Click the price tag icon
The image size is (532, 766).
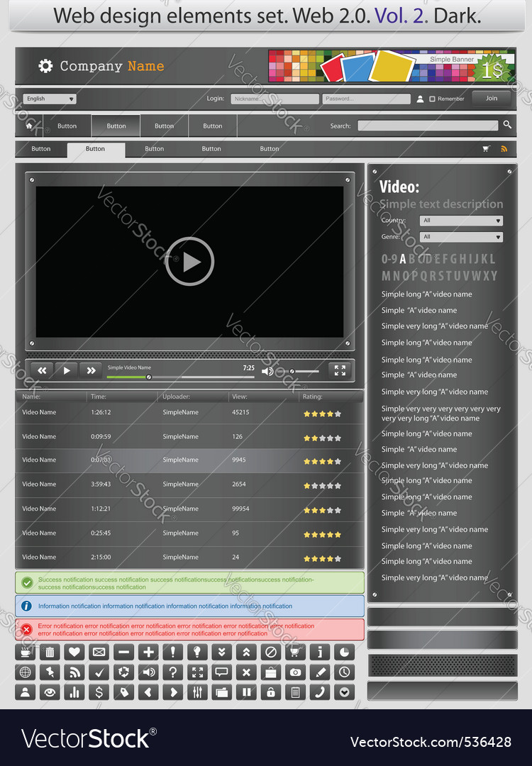[123, 692]
